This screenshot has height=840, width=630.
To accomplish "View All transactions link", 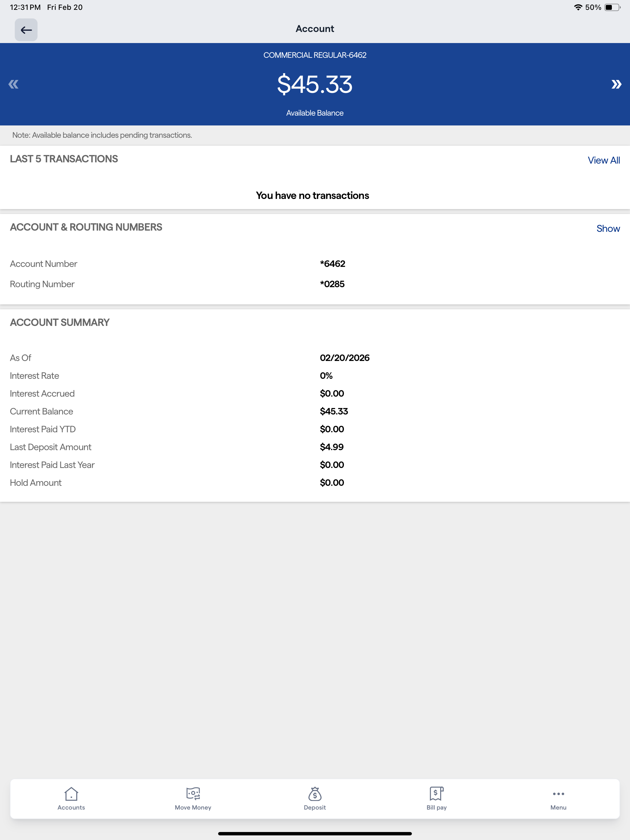I will click(604, 160).
